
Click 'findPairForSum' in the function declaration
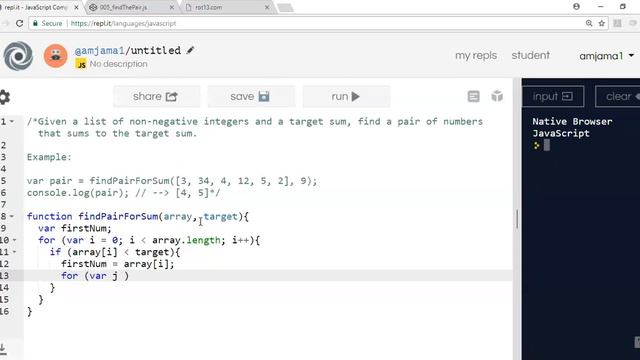(118, 216)
